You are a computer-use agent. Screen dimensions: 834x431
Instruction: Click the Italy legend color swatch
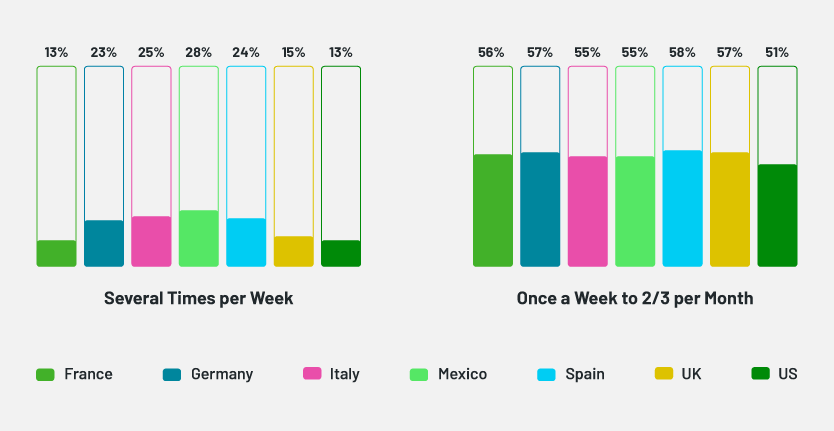click(x=311, y=375)
